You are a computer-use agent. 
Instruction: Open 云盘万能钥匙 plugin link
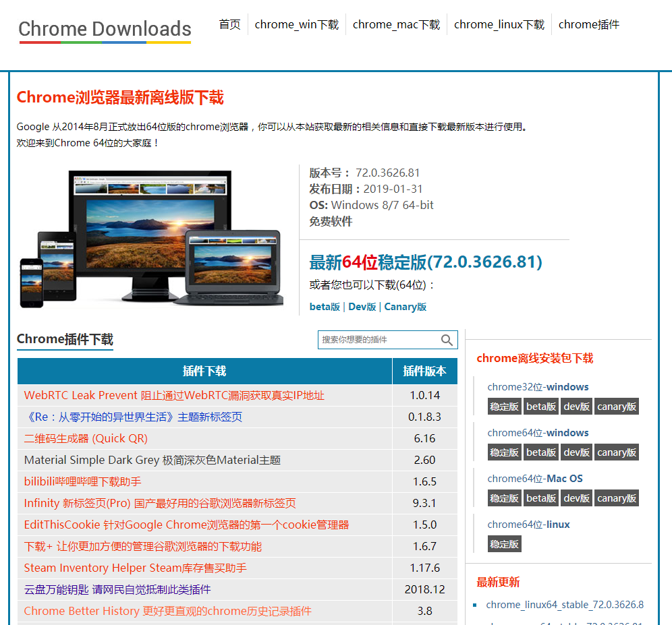coord(117,589)
